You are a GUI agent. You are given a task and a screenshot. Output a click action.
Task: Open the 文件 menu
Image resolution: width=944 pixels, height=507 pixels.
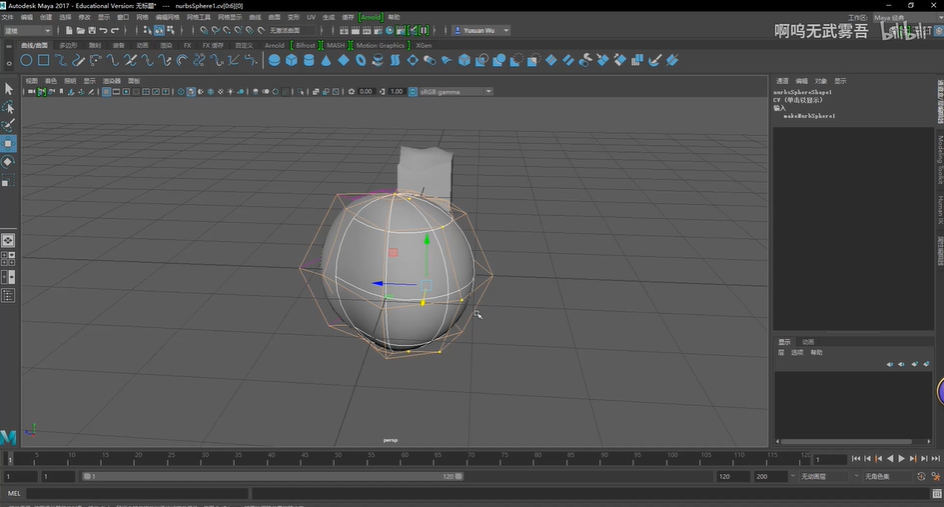pyautogui.click(x=8, y=17)
